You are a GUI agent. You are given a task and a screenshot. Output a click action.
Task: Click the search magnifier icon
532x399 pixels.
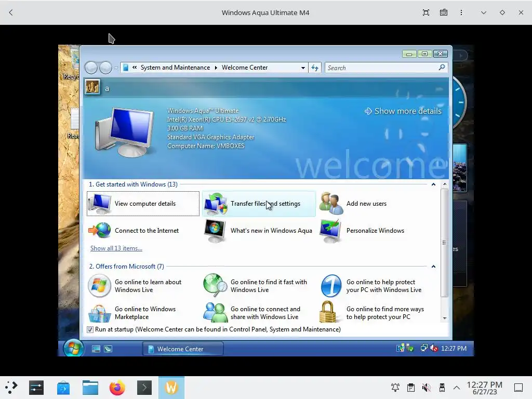click(442, 68)
